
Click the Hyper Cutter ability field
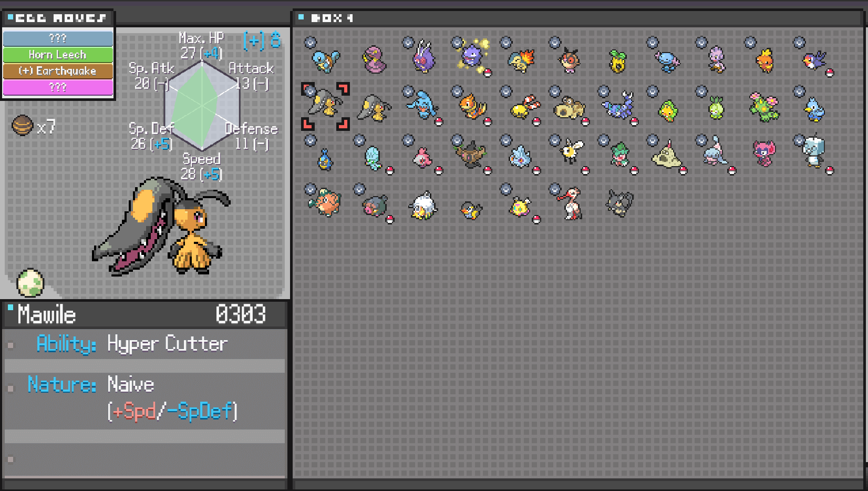pyautogui.click(x=167, y=344)
